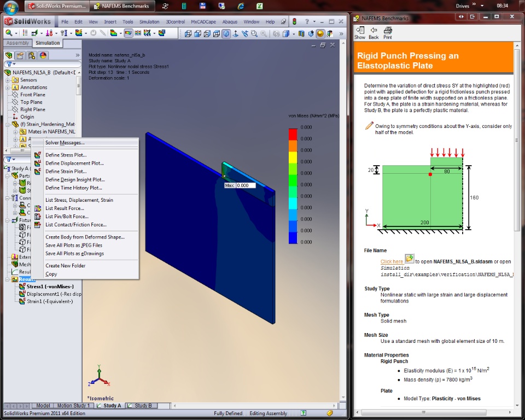Expand the Sensors tree node

[7, 80]
